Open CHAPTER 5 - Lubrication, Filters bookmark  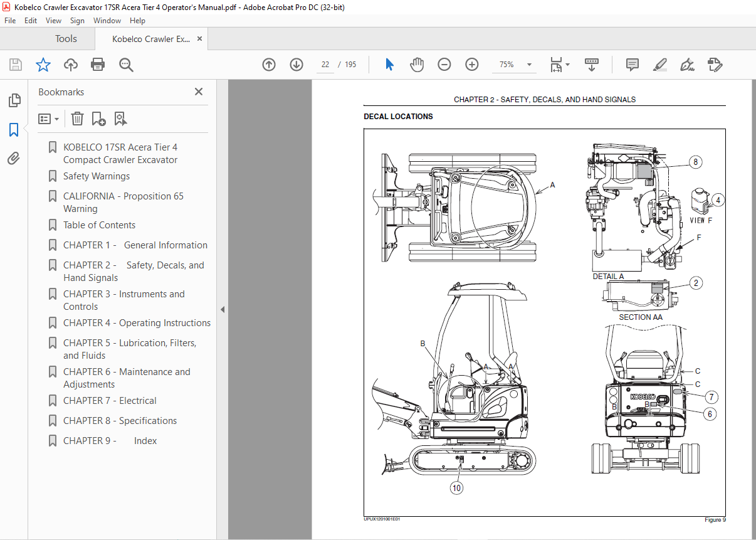pyautogui.click(x=130, y=349)
